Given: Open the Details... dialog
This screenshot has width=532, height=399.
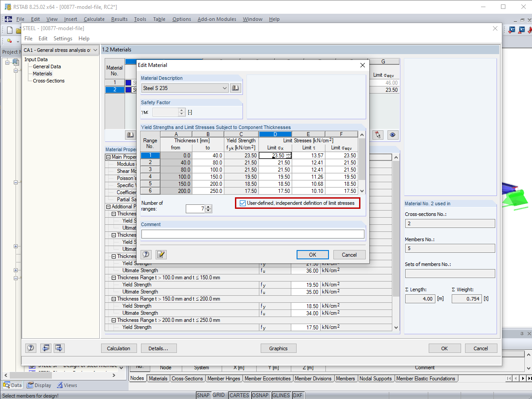Looking at the screenshot, I should click(x=158, y=348).
